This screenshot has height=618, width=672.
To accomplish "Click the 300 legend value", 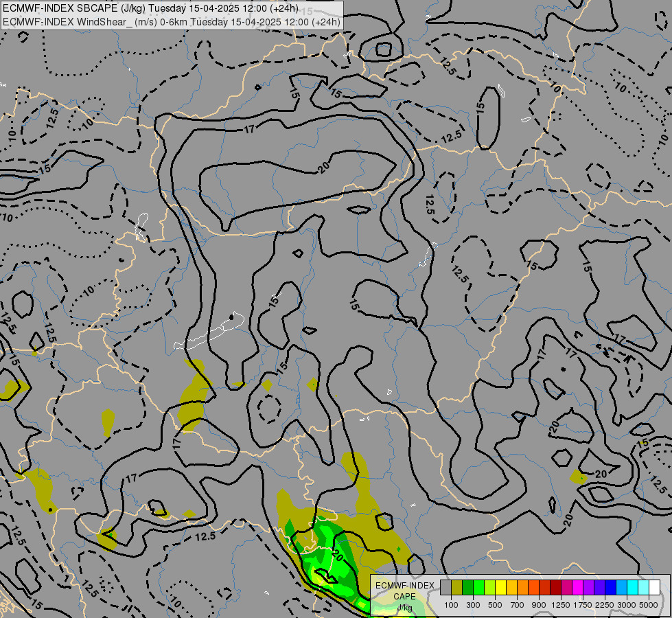I will (473, 605).
